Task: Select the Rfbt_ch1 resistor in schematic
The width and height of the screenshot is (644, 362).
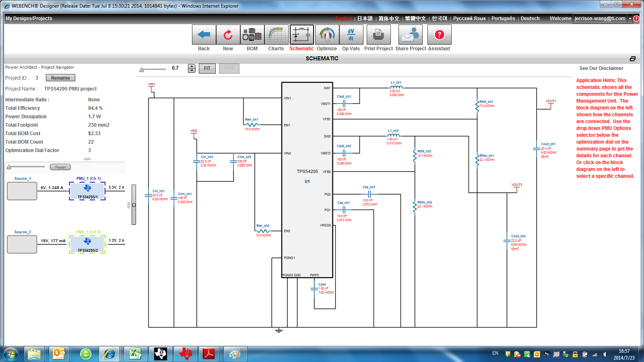Action: 477,106
